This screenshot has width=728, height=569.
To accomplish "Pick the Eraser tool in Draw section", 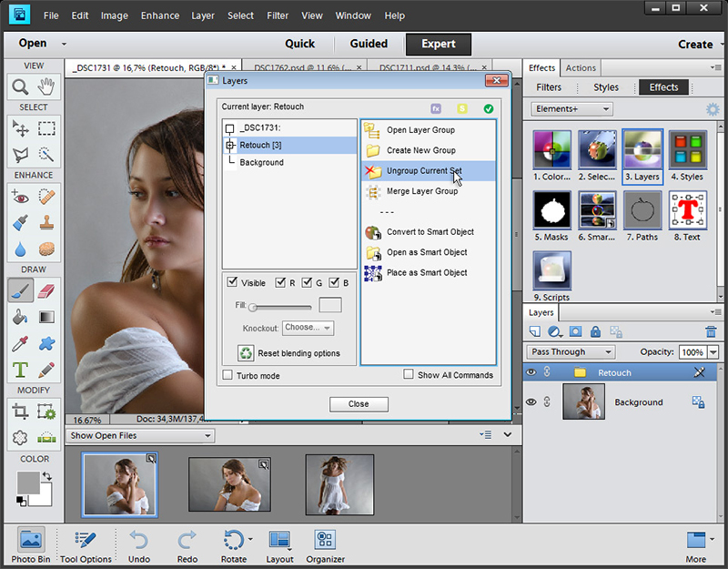I will tap(46, 290).
